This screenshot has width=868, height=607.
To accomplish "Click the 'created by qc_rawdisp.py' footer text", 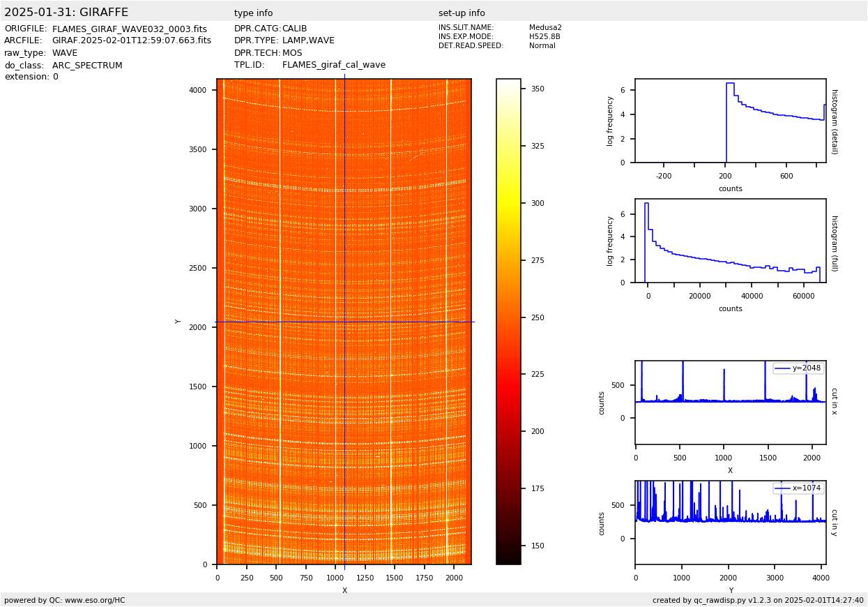I will pos(758,600).
